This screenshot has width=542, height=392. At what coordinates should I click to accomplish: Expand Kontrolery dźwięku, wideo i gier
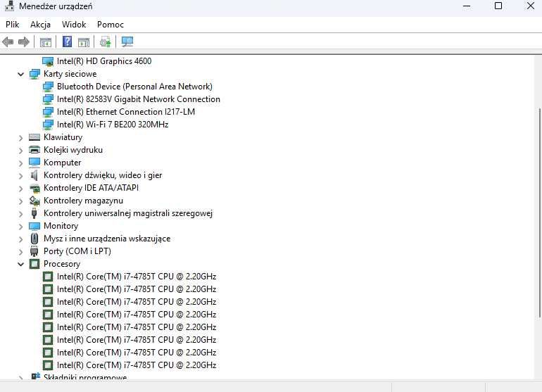[20, 176]
